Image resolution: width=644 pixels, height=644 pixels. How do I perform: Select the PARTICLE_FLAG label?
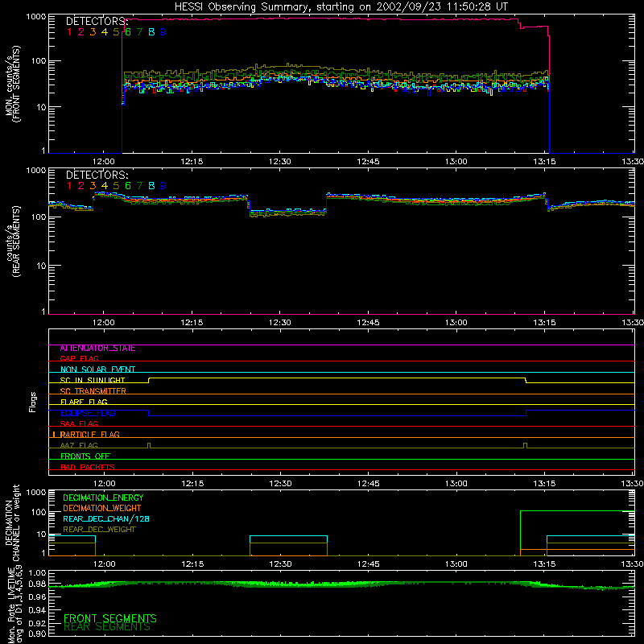90,434
